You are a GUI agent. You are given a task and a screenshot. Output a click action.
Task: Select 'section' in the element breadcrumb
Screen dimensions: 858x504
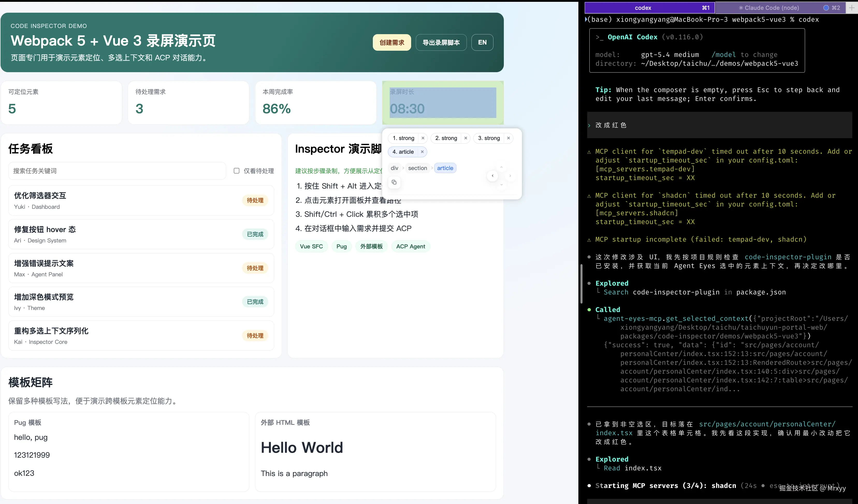tap(417, 168)
